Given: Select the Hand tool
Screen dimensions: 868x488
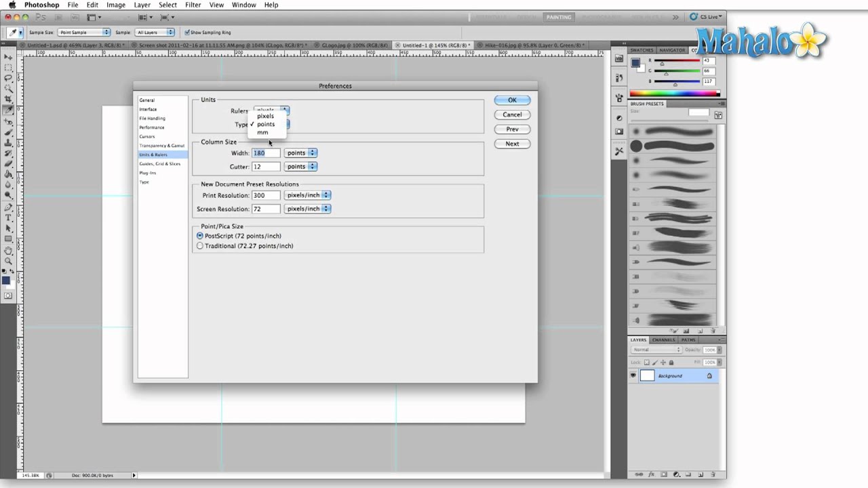Looking at the screenshot, I should 9,251.
